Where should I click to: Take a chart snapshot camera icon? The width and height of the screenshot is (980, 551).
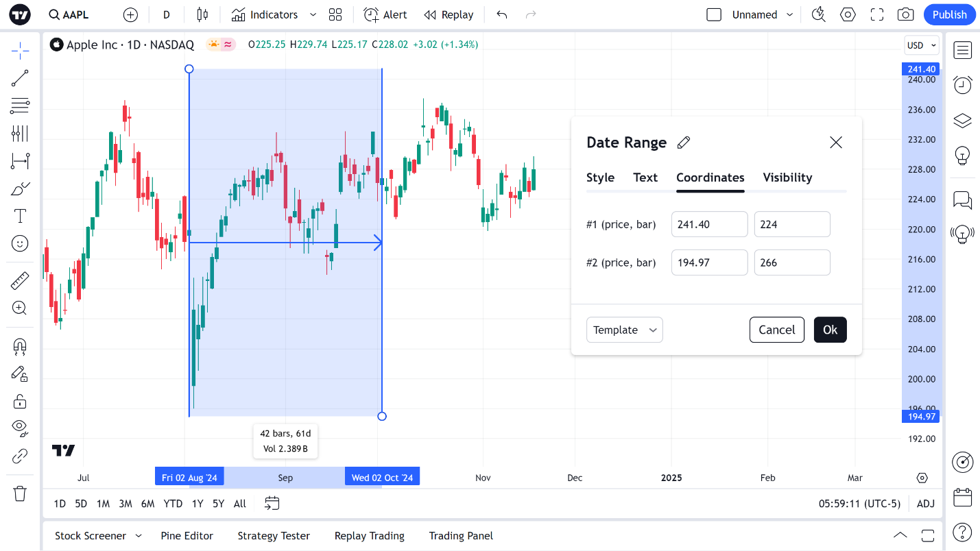pyautogui.click(x=906, y=14)
